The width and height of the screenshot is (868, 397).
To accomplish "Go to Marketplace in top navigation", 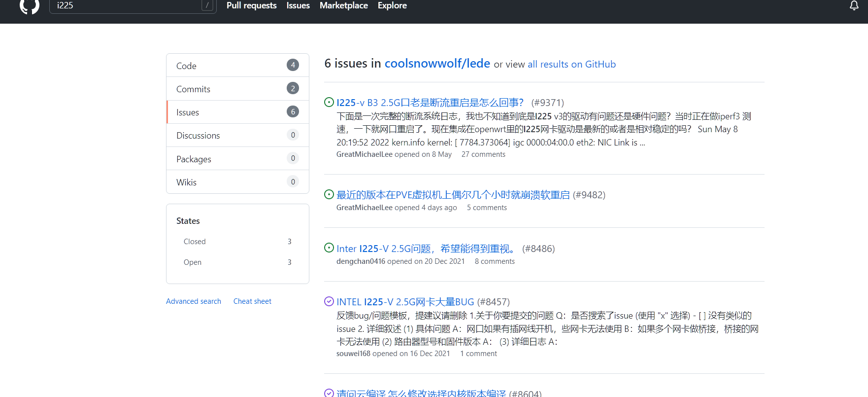I will [343, 5].
